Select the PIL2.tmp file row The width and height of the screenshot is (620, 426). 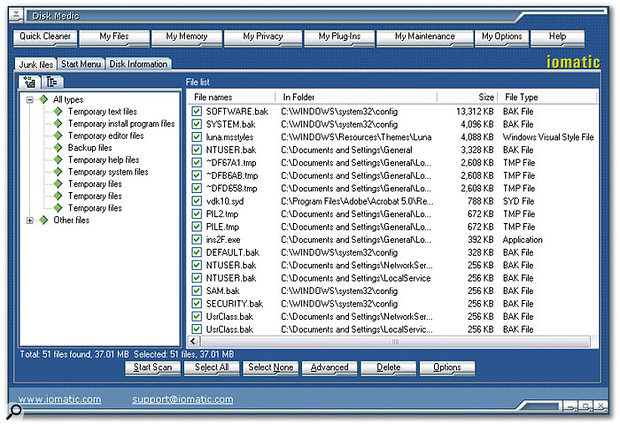(393, 214)
